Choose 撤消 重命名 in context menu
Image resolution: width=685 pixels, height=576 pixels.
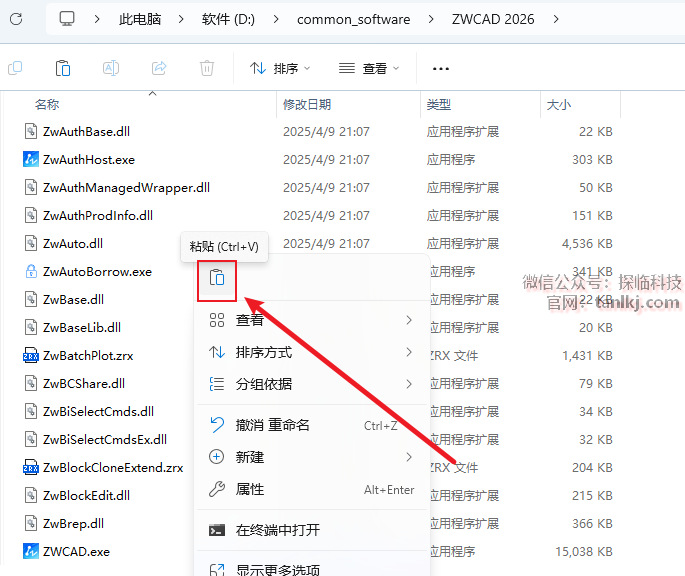click(x=312, y=425)
